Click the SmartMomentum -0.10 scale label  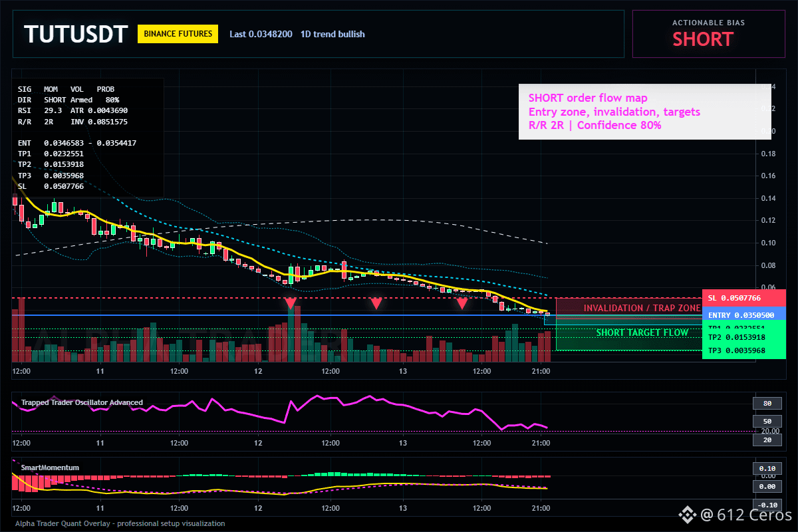[x=767, y=505]
